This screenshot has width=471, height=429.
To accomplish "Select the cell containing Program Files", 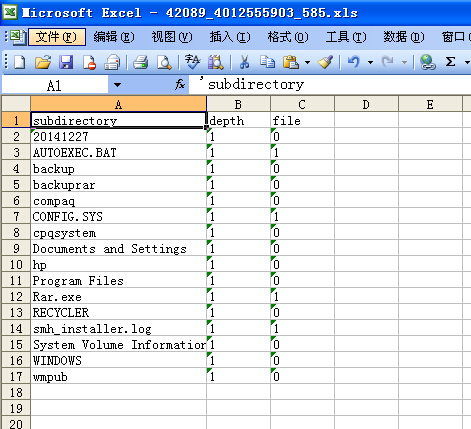I will (x=119, y=280).
